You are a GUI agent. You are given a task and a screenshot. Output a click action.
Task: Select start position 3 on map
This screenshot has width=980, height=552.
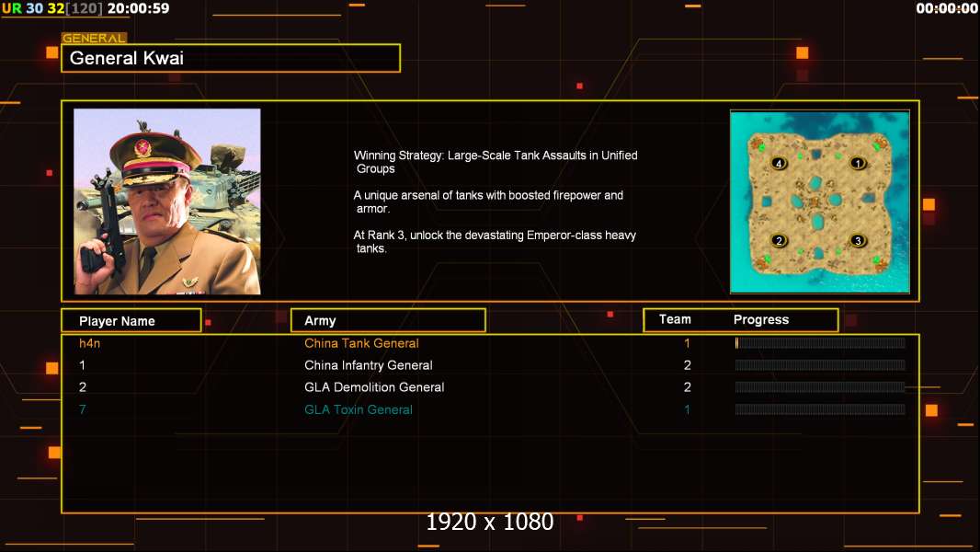[x=858, y=240]
